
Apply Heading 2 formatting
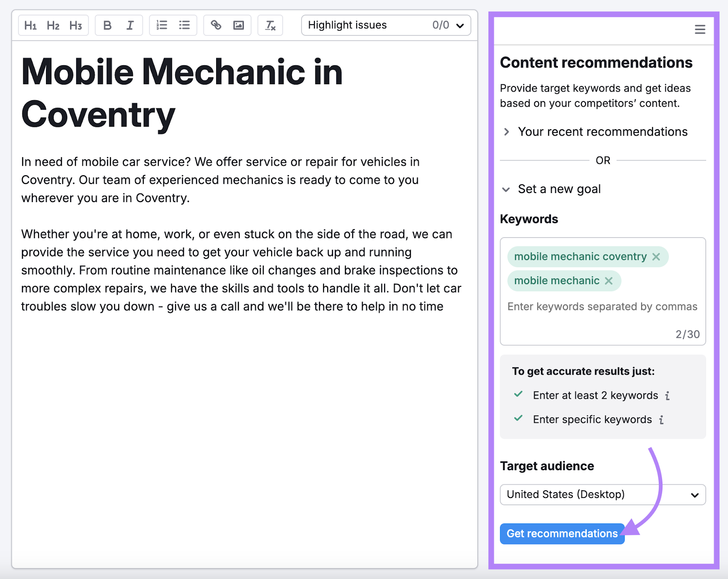(53, 25)
